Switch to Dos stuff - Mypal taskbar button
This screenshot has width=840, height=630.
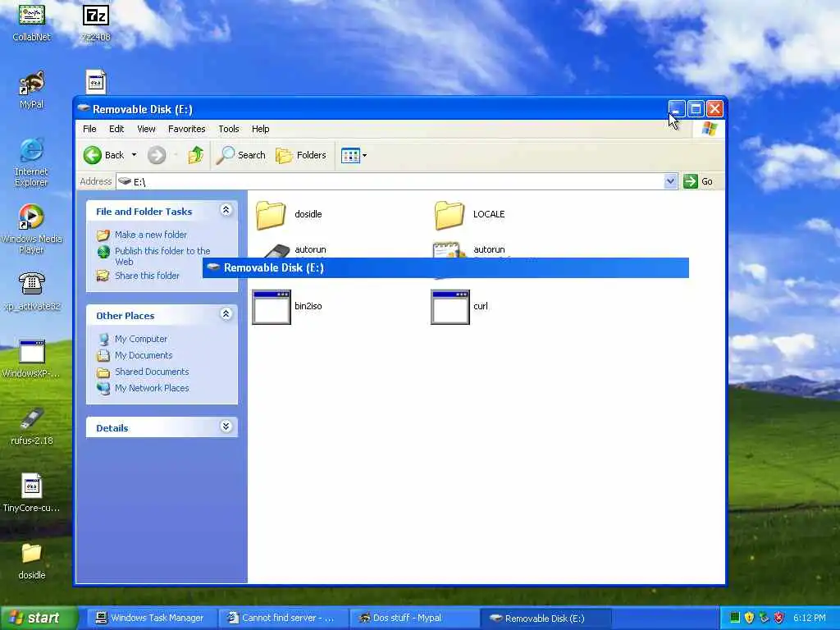coord(413,619)
